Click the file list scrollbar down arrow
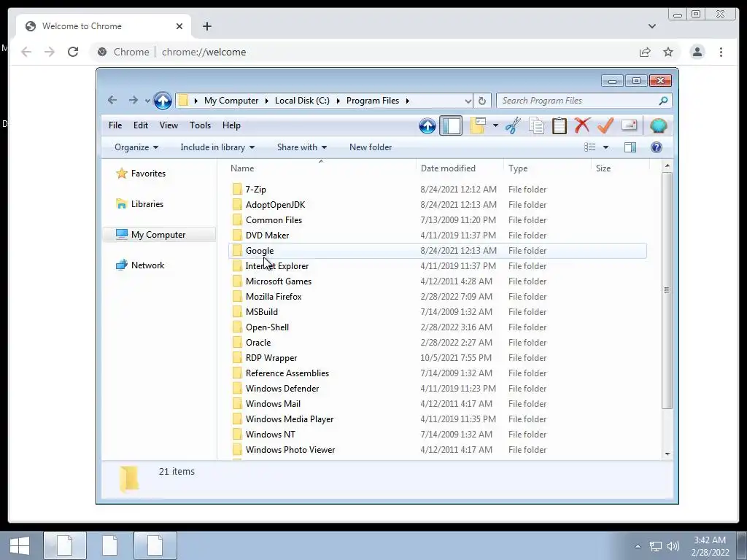The image size is (747, 560). point(667,454)
